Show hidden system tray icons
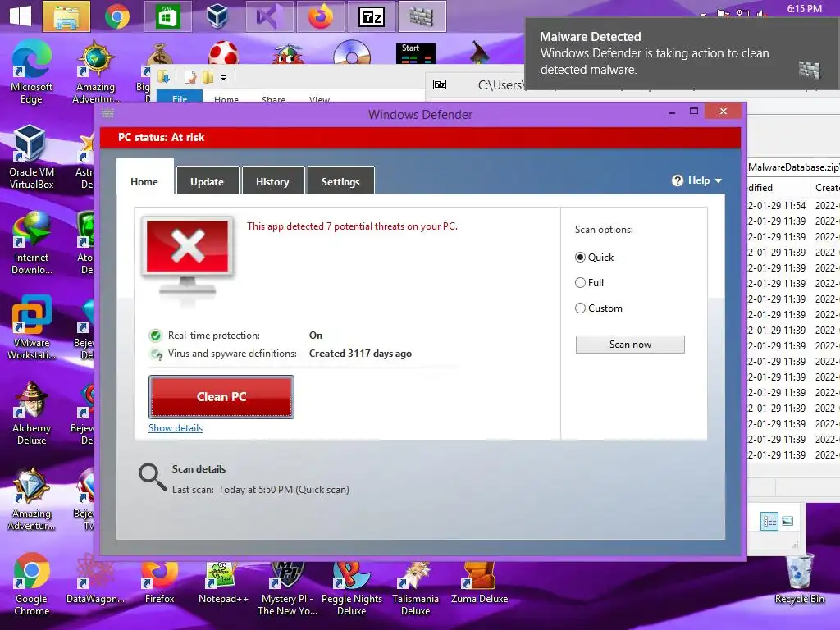This screenshot has height=630, width=840. (703, 15)
